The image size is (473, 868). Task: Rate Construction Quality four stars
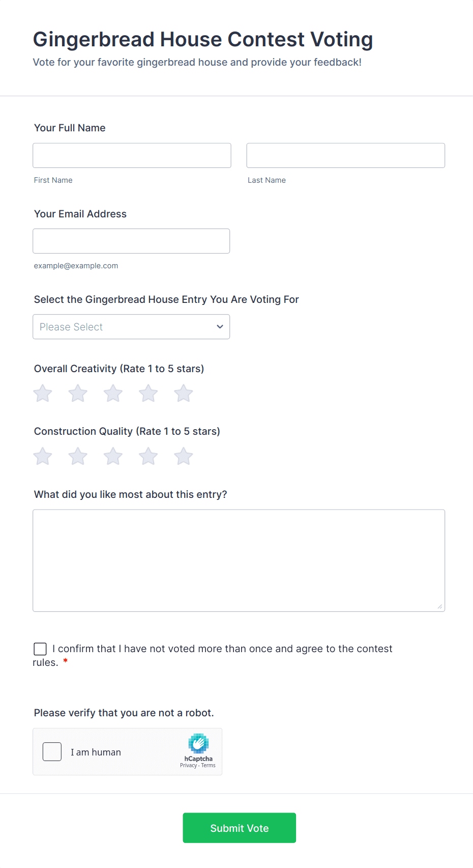[x=148, y=457]
